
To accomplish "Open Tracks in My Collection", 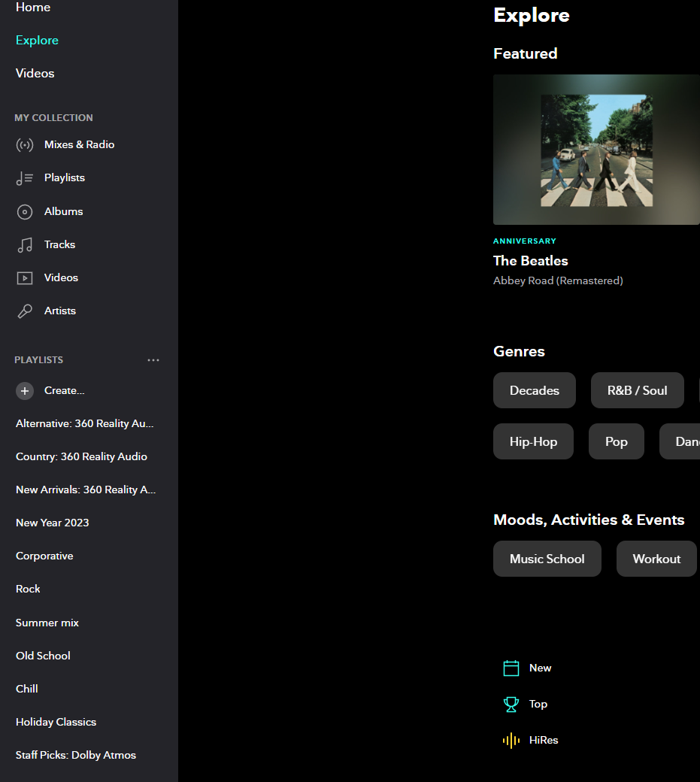I will (59, 244).
